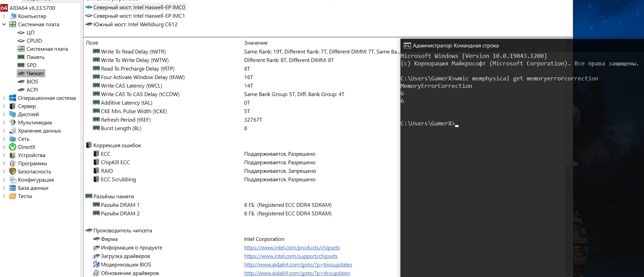Click the Память memory module icon

pyautogui.click(x=21, y=57)
